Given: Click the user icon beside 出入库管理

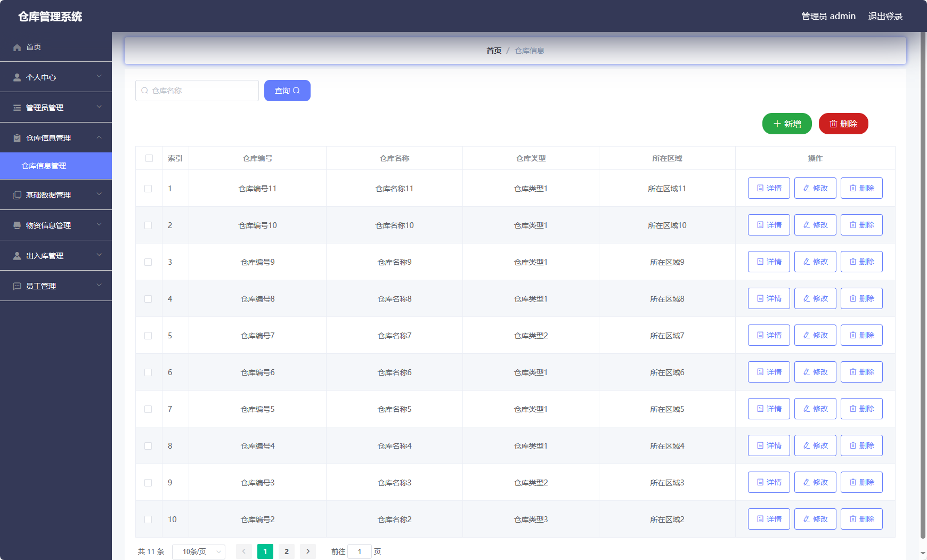Looking at the screenshot, I should pos(17,256).
